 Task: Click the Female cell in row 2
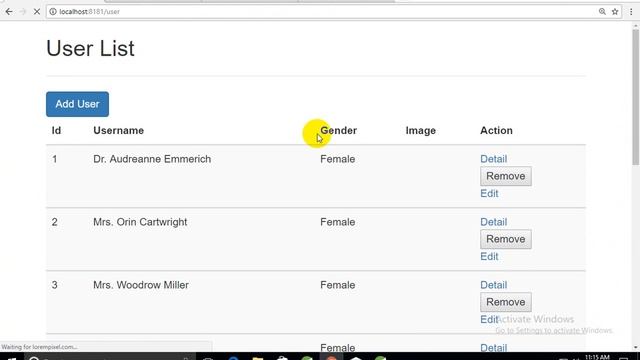338,222
